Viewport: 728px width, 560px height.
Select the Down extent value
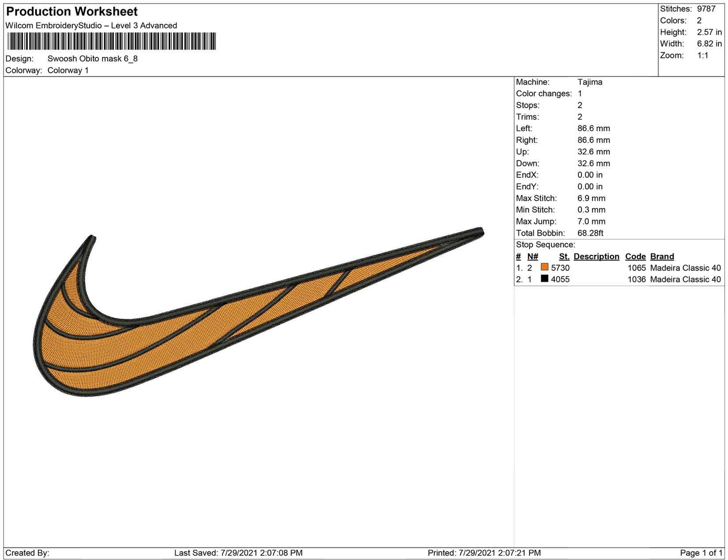point(593,163)
